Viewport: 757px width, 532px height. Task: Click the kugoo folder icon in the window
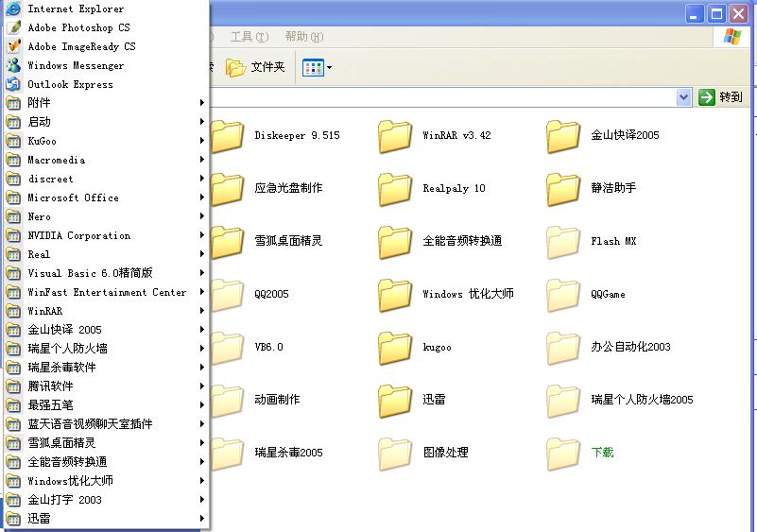coord(395,348)
